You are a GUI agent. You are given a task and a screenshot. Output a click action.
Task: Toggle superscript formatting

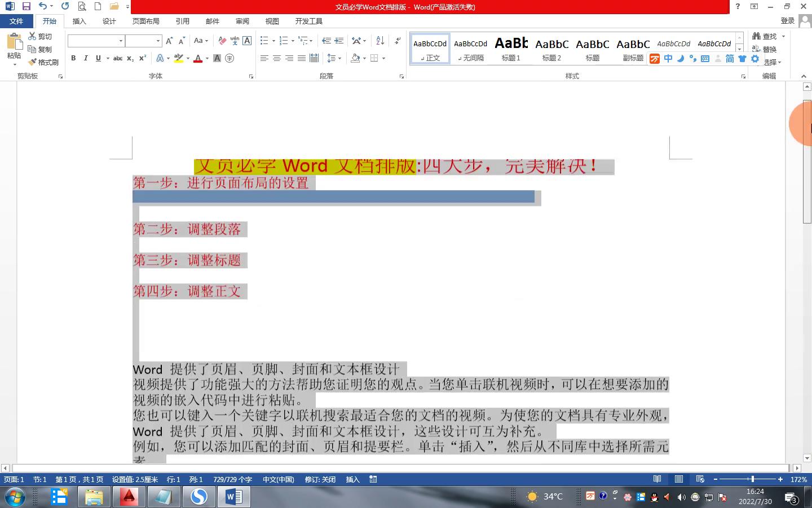pos(143,58)
